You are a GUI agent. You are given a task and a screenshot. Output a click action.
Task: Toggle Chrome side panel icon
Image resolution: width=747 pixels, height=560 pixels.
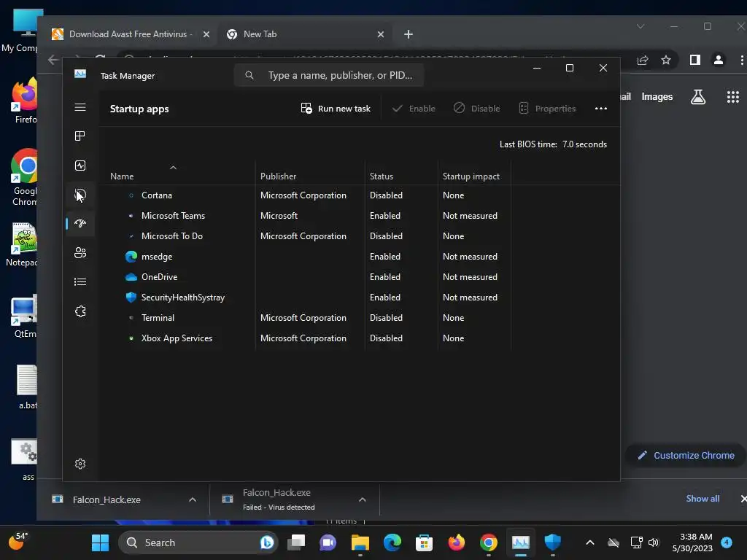point(695,60)
